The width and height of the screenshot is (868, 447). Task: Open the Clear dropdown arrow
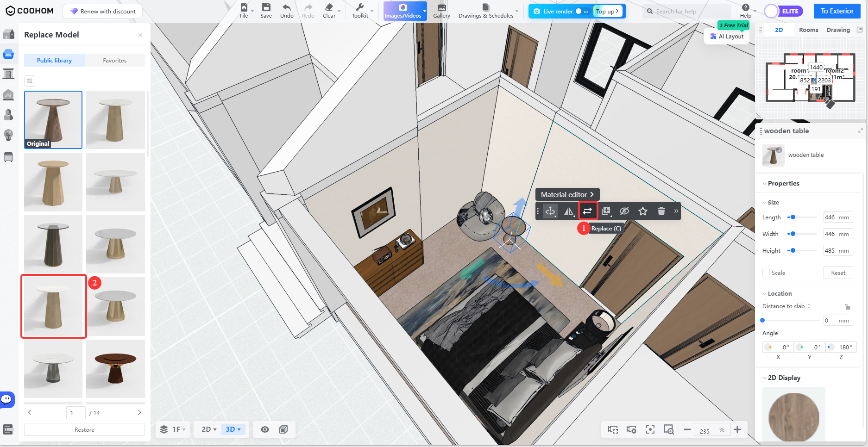339,11
